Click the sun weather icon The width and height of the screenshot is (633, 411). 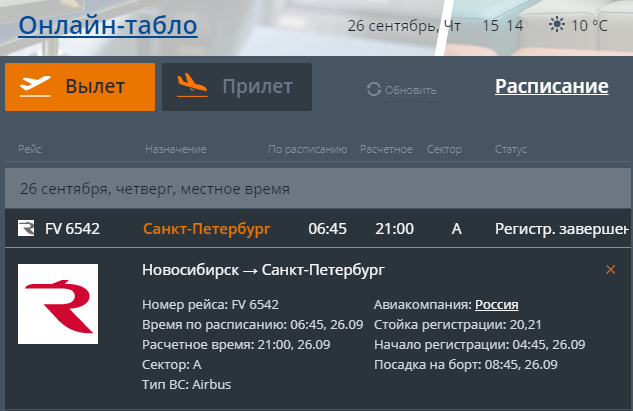tap(557, 25)
